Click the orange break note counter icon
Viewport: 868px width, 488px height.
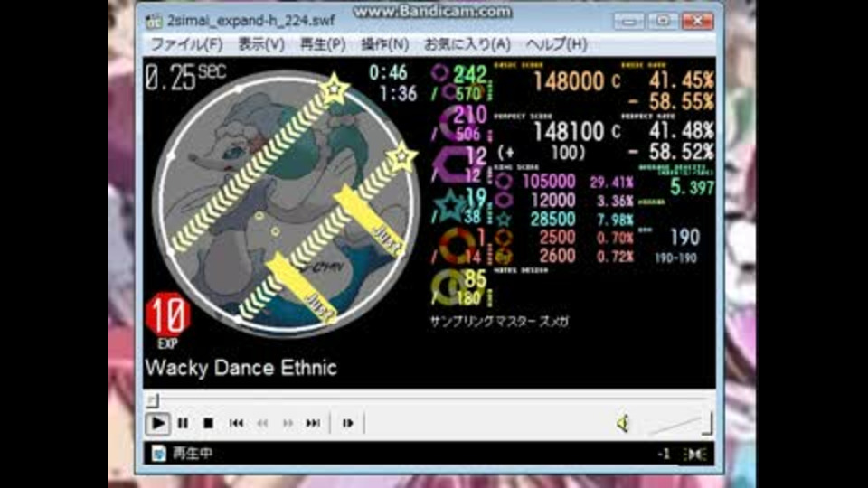(458, 244)
